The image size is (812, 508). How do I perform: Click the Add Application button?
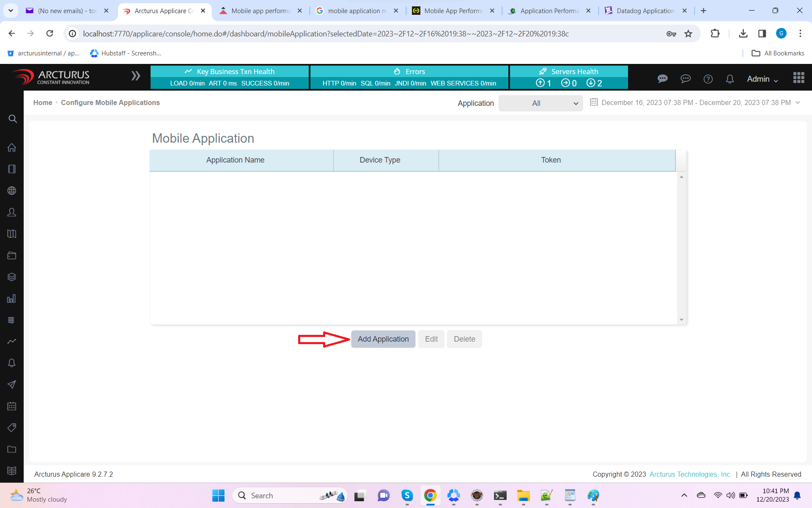click(383, 339)
